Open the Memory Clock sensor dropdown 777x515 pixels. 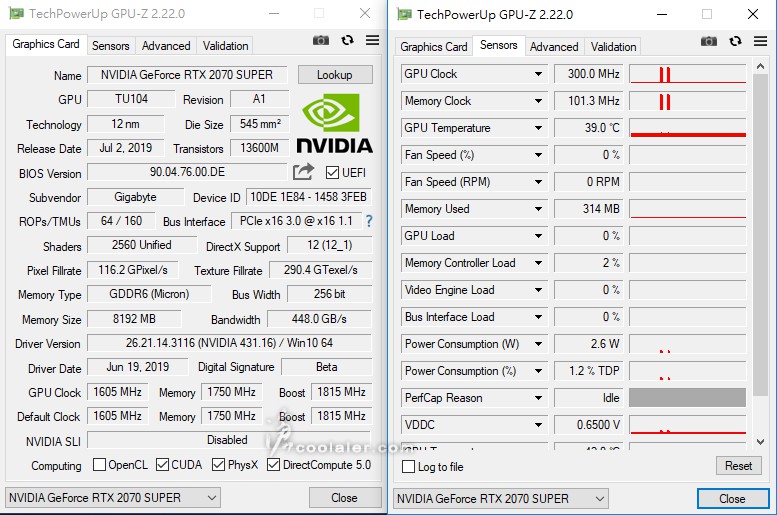pos(538,101)
